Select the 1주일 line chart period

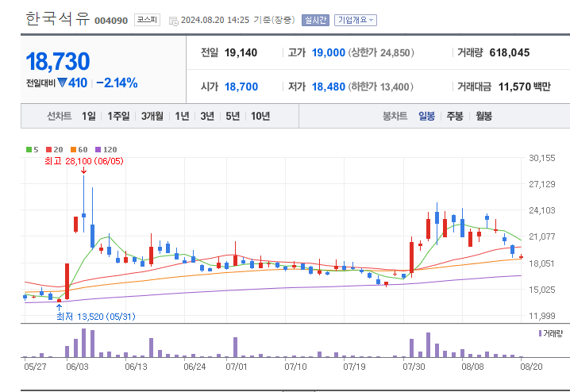[118, 116]
